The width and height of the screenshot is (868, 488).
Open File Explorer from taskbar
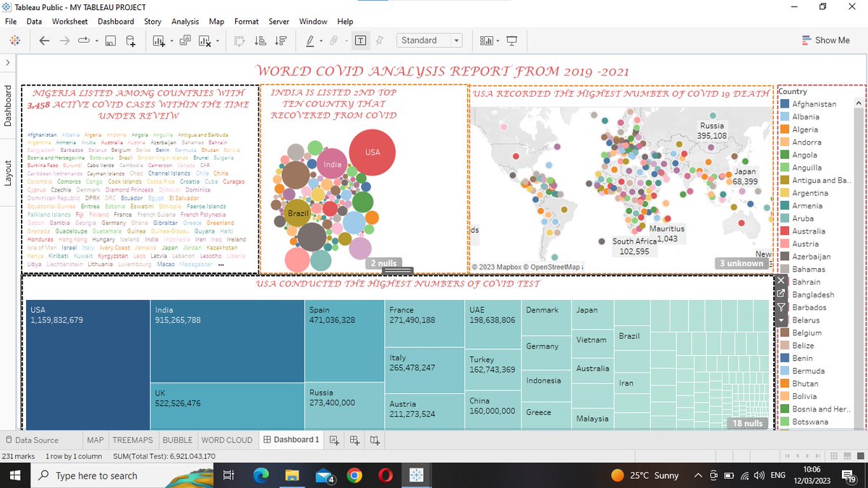[x=292, y=475]
